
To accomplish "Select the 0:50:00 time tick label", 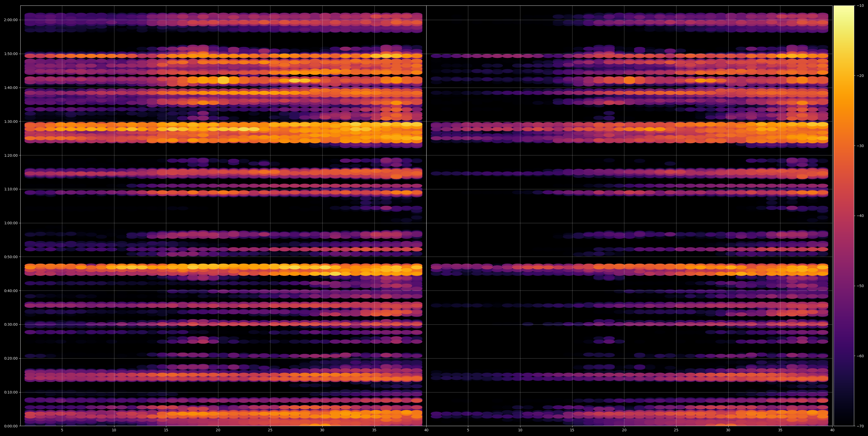I will tap(11, 257).
